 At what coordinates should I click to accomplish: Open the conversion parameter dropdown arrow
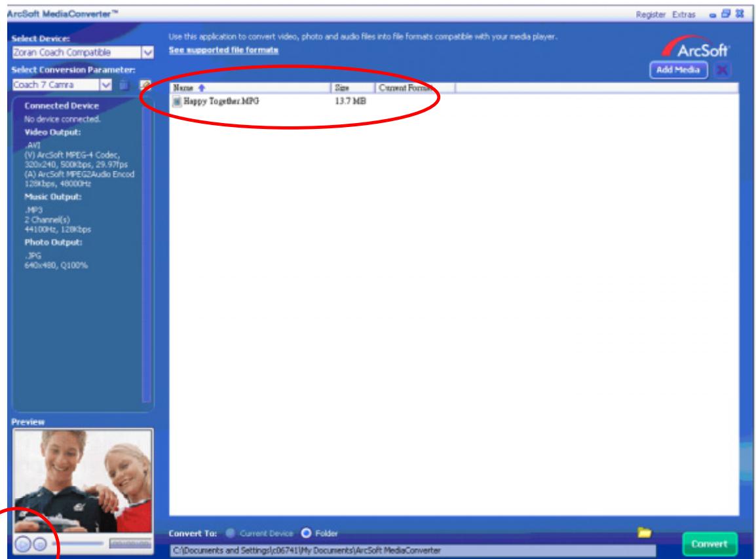105,85
